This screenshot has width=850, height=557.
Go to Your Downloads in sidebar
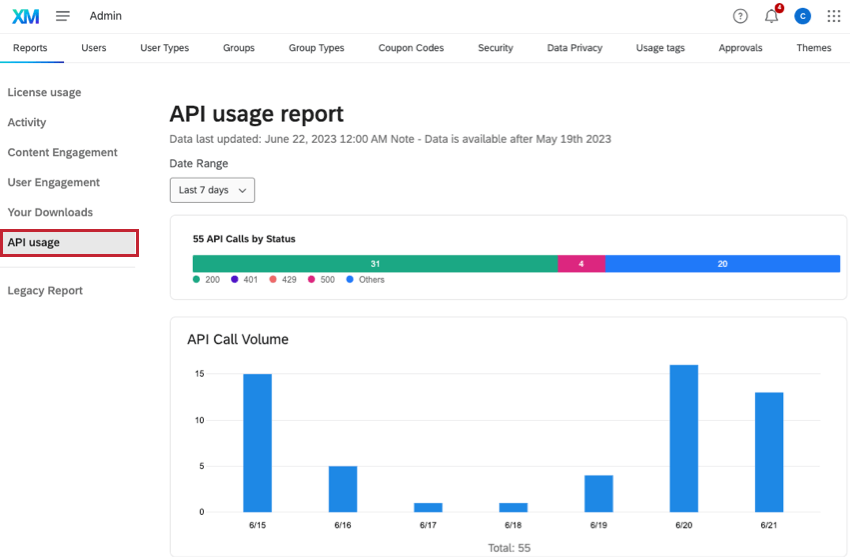(x=50, y=213)
